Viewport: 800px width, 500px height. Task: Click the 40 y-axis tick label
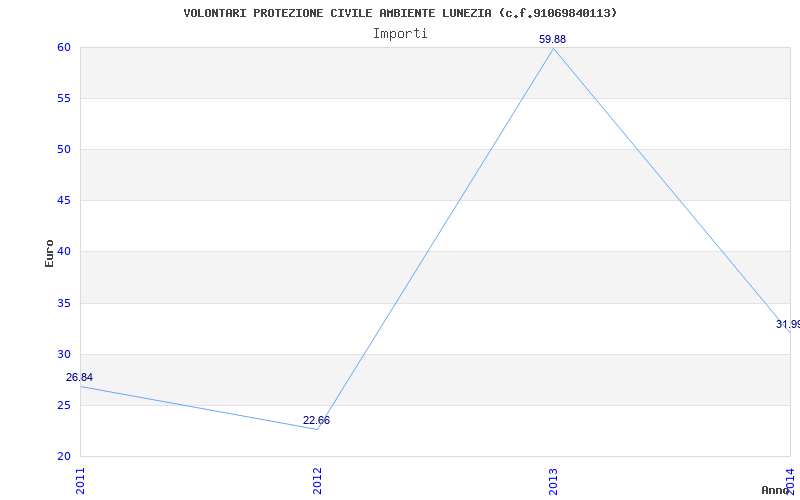point(63,252)
